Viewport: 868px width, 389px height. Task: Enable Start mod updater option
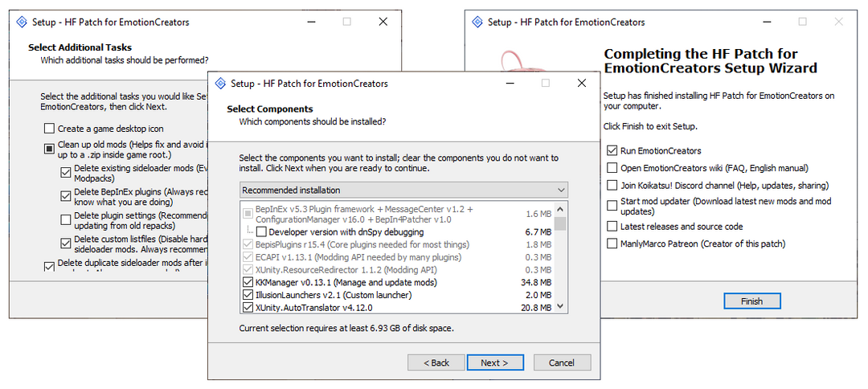tap(612, 202)
